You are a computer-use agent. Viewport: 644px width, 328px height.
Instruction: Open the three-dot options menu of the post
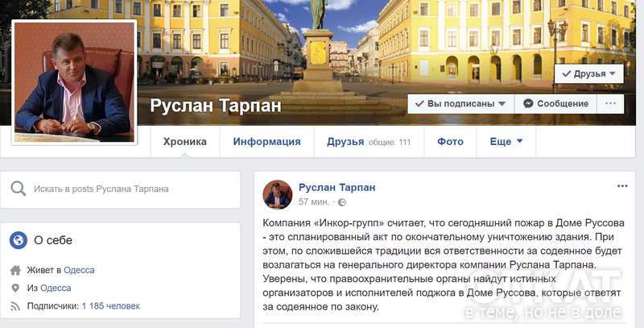pos(622,186)
